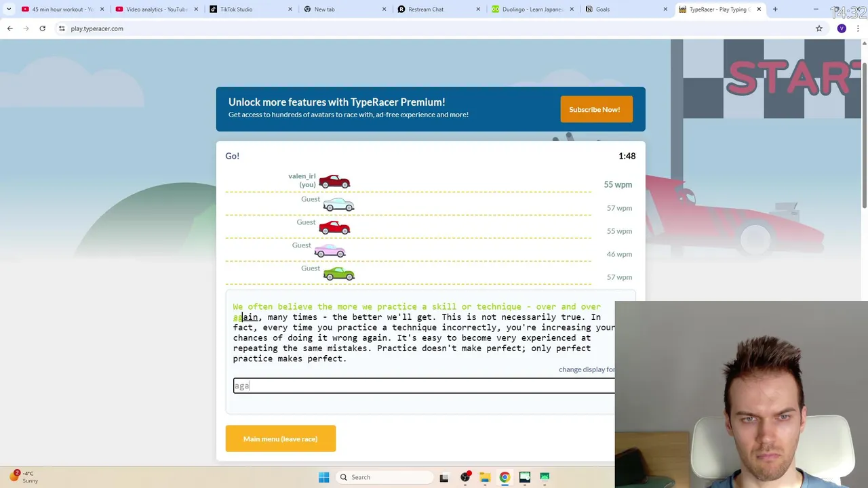This screenshot has width=868, height=488.
Task: Close the Goals tab
Action: (665, 9)
